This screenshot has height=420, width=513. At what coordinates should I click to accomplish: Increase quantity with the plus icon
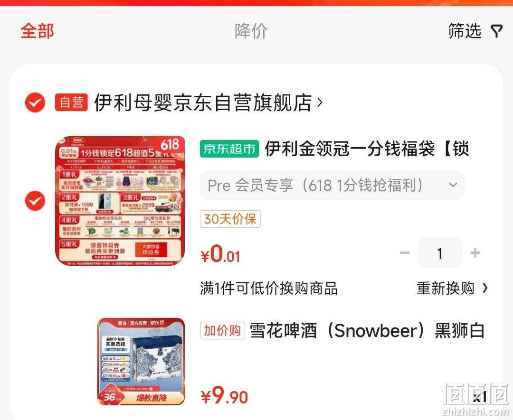(475, 252)
